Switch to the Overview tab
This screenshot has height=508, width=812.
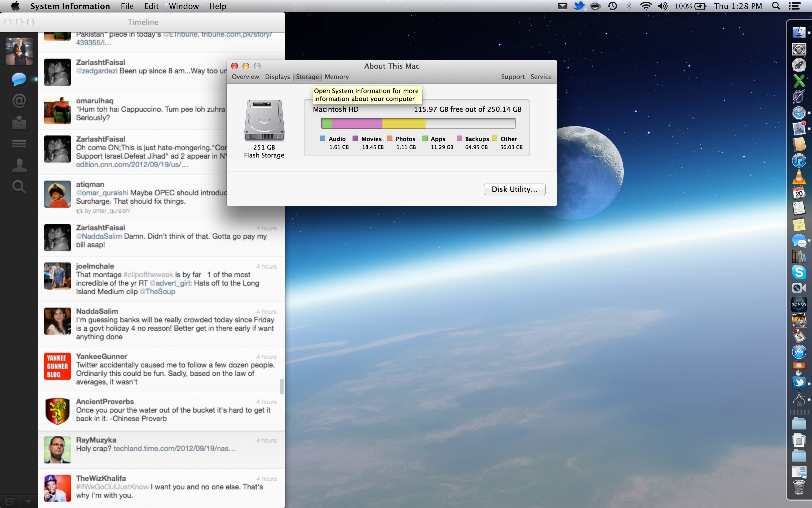(245, 76)
